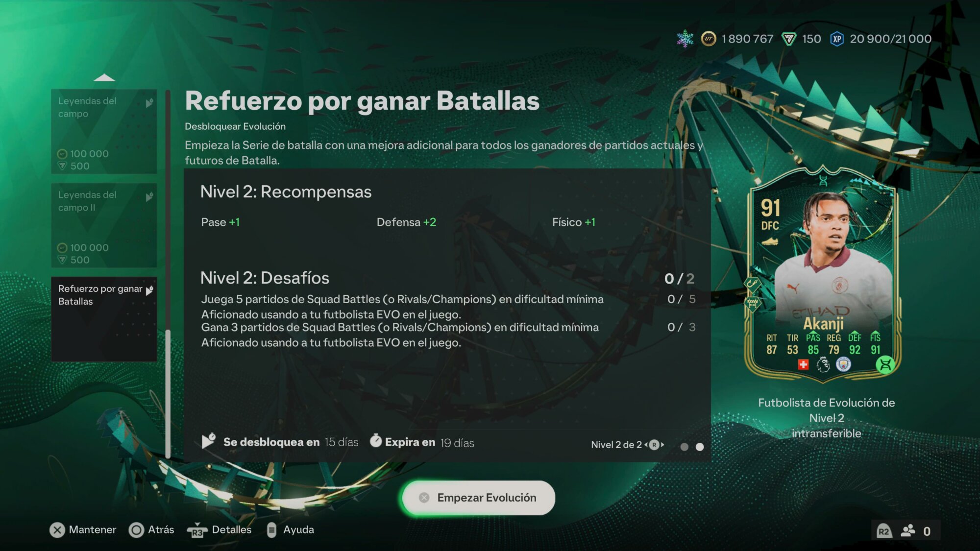Click the friends online icon
Viewport: 980px width, 551px height.
[908, 531]
